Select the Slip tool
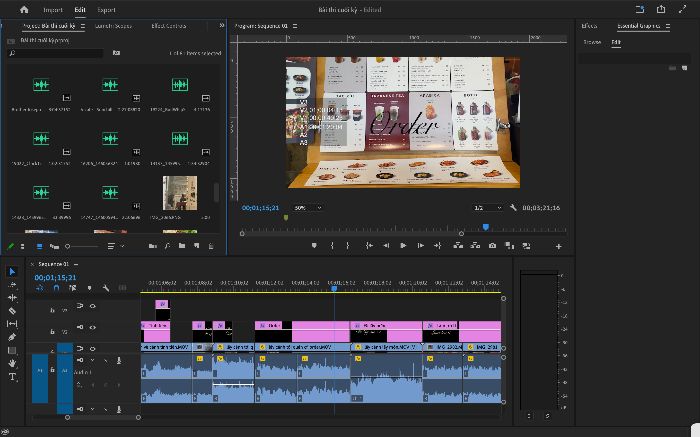 coord(12,324)
